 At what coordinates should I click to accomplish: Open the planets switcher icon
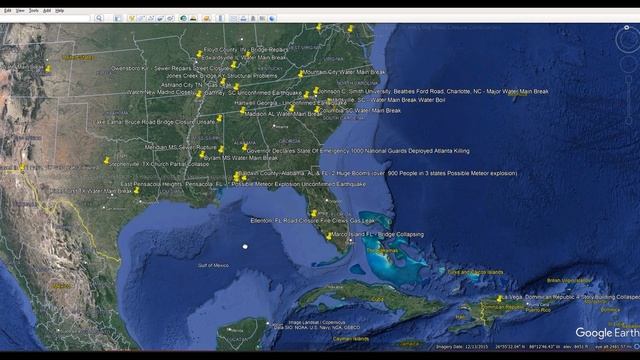[x=207, y=18]
